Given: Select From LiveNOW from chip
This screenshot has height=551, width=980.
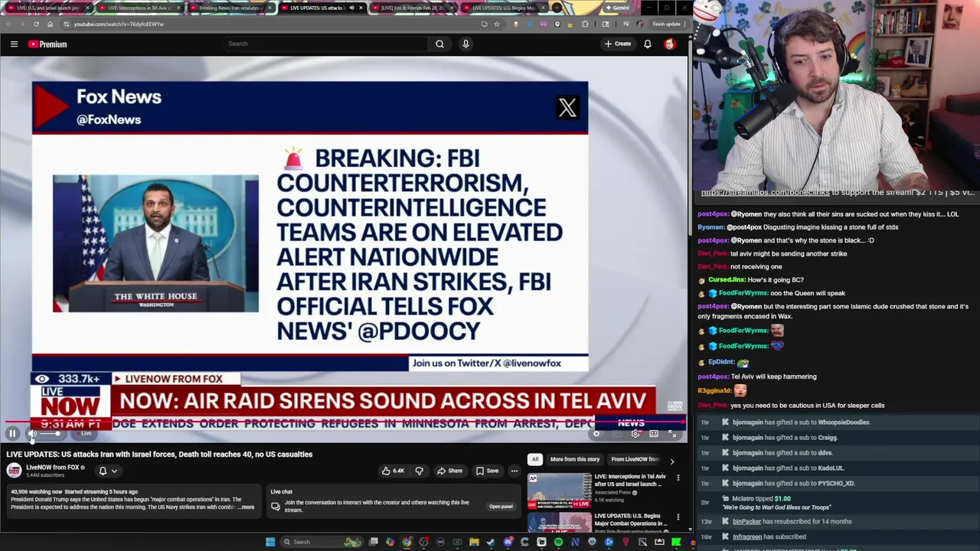Looking at the screenshot, I should [635, 459].
